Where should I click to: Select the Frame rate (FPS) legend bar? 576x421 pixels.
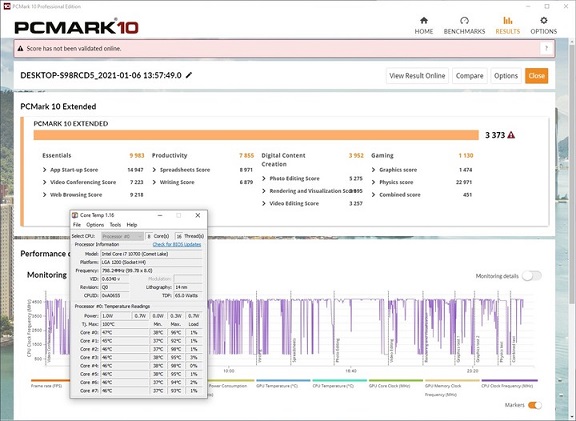[50, 380]
